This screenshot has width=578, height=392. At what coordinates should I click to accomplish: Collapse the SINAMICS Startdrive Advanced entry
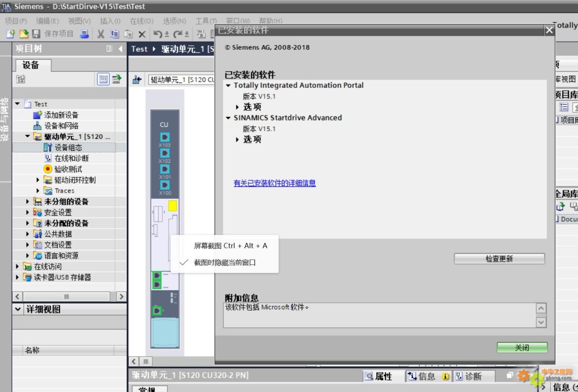[x=228, y=118]
